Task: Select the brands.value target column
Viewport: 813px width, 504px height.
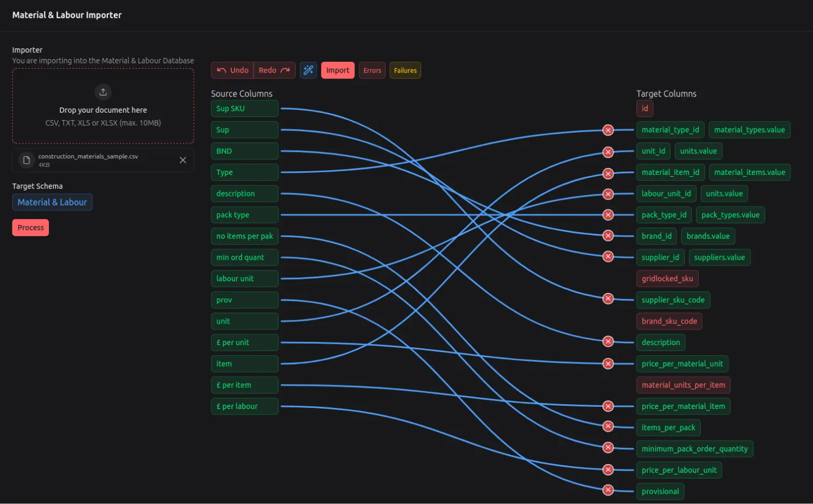Action: (708, 236)
